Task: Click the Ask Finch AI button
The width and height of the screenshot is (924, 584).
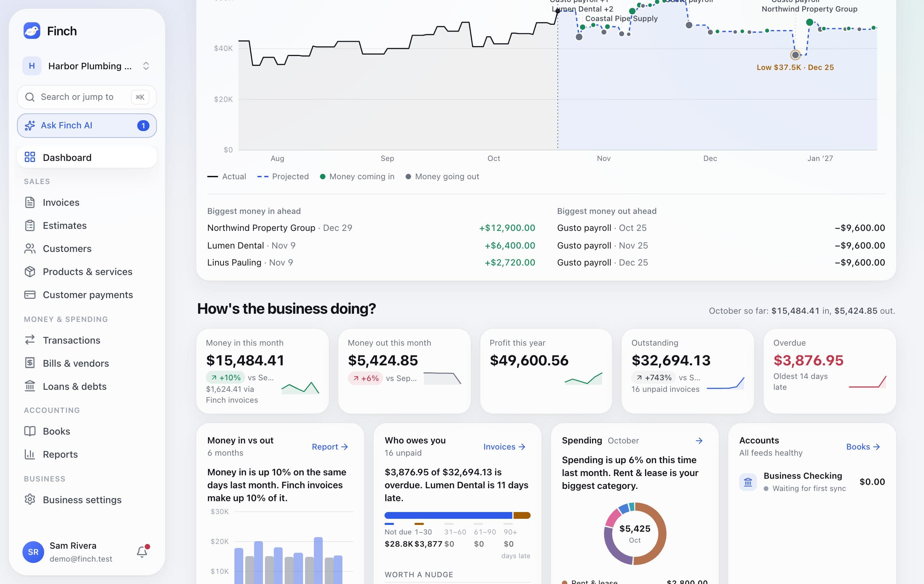Action: pos(87,125)
